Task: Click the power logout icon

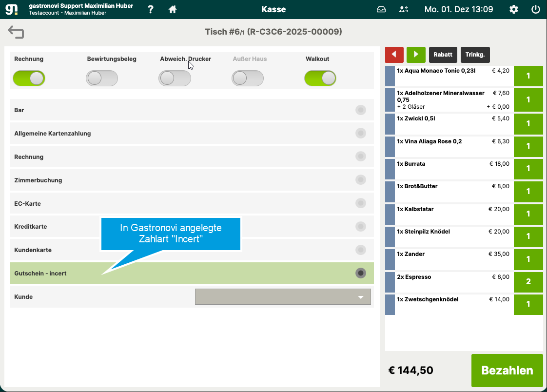Action: [x=535, y=9]
